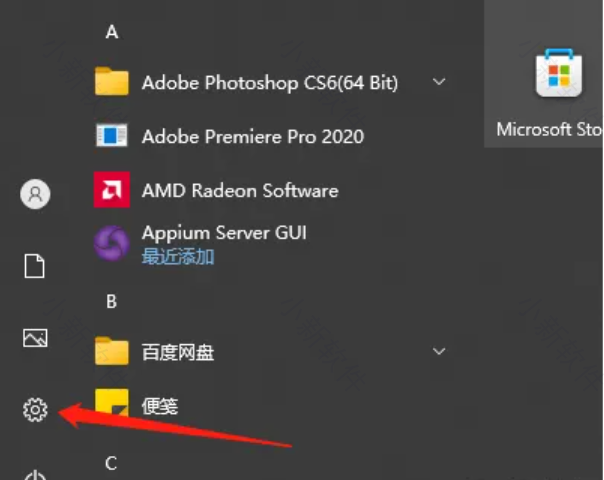This screenshot has width=604, height=480.
Task: Open the Documents icon in sidebar
Action: point(35,266)
